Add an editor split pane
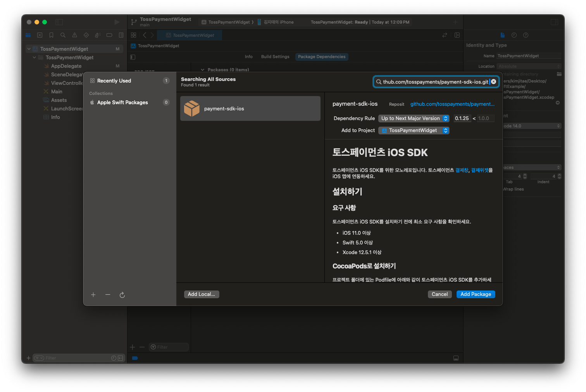The width and height of the screenshot is (586, 392). pyautogui.click(x=457, y=35)
